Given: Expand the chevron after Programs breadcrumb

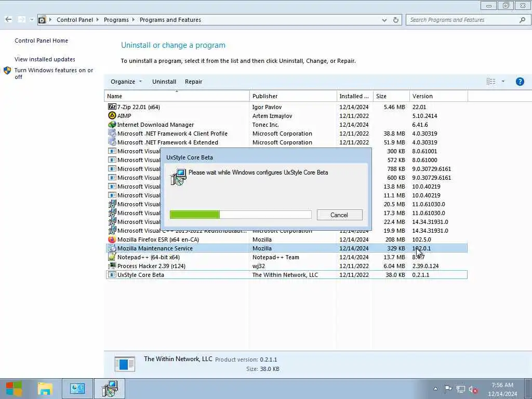Looking at the screenshot, I should click(134, 20).
